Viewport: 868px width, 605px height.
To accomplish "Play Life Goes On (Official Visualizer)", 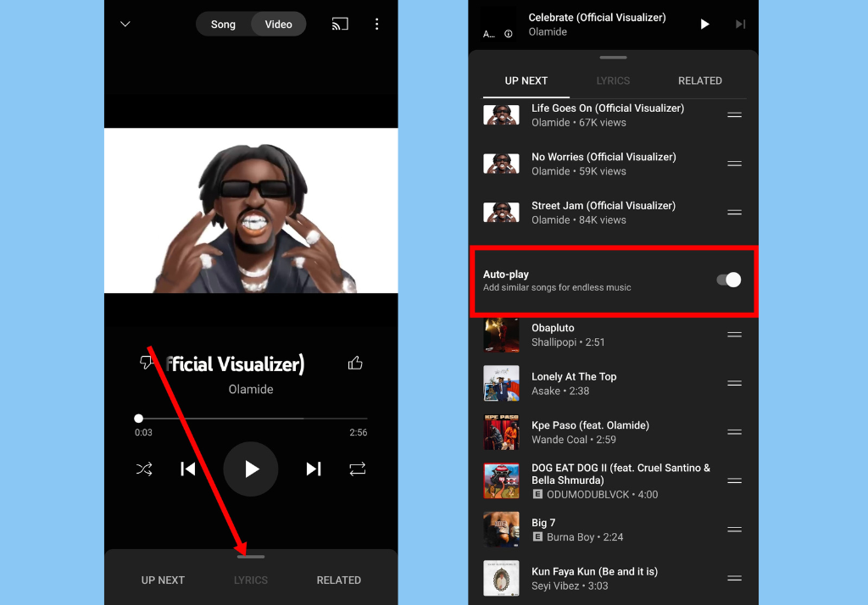I will coord(614,115).
